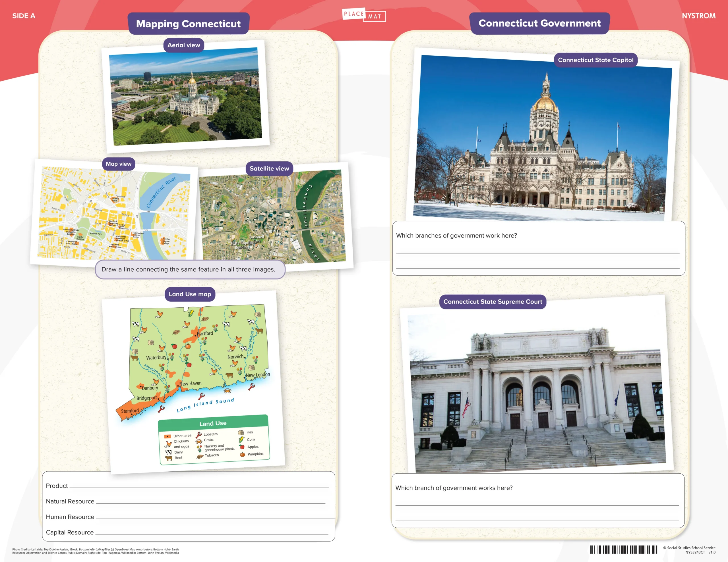Click the Chickens and eggs legend icon
This screenshot has height=562, width=728.
coord(168,444)
